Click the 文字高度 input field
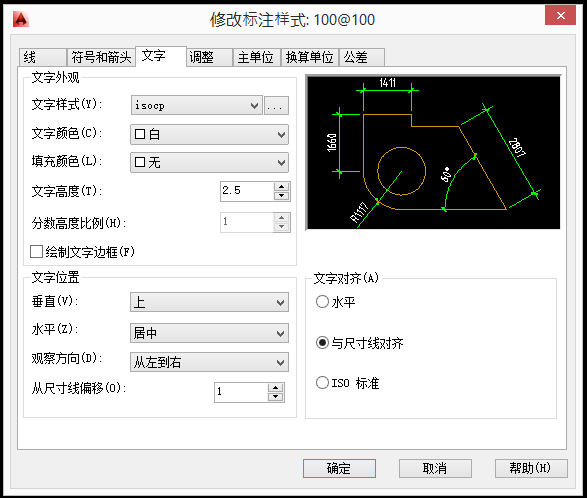587x498 pixels. pos(247,191)
